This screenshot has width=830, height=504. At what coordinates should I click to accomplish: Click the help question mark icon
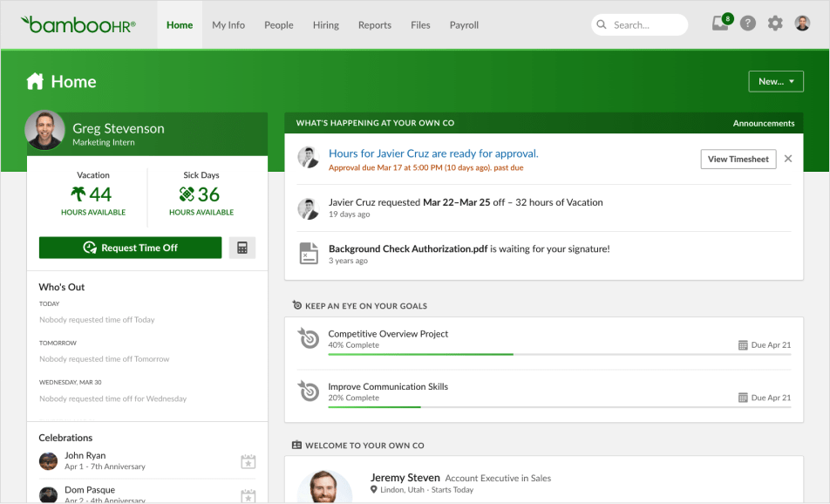[748, 24]
